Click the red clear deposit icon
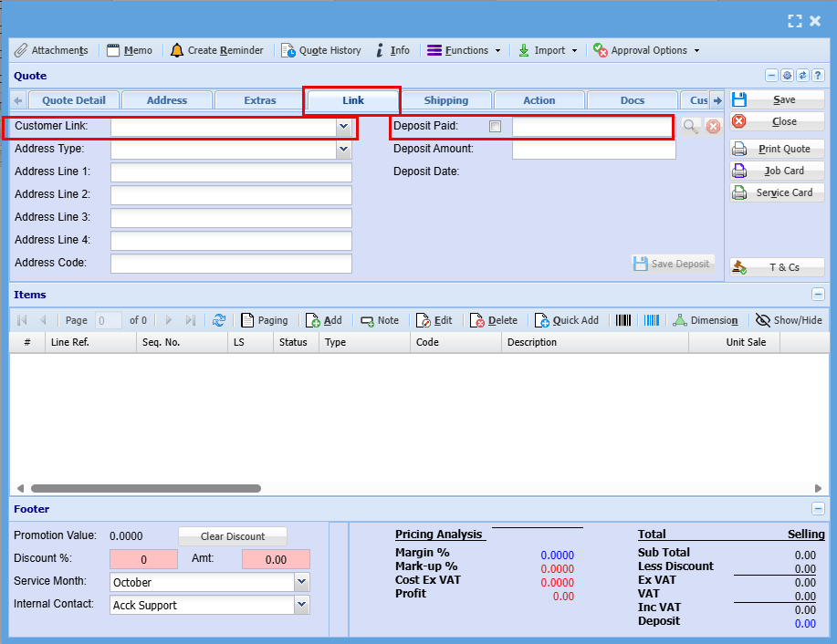 [x=714, y=127]
